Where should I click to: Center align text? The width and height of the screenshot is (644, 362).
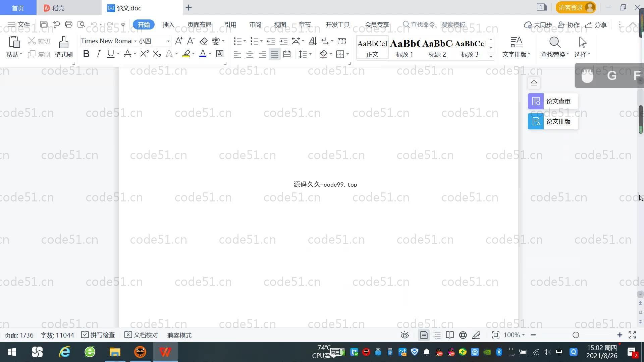point(250,54)
